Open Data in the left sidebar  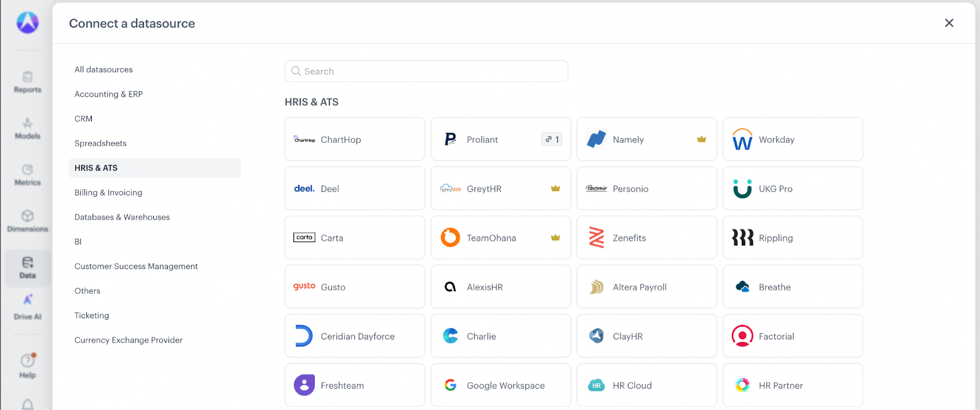point(28,268)
